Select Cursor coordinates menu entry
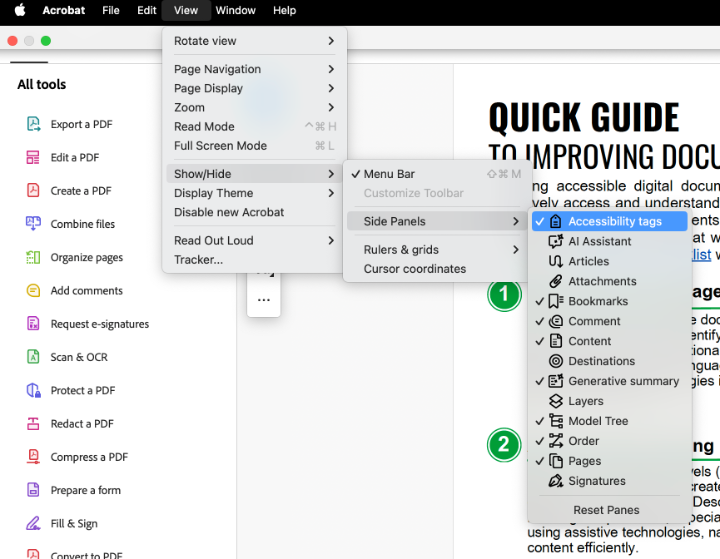720x559 pixels. tap(436, 269)
